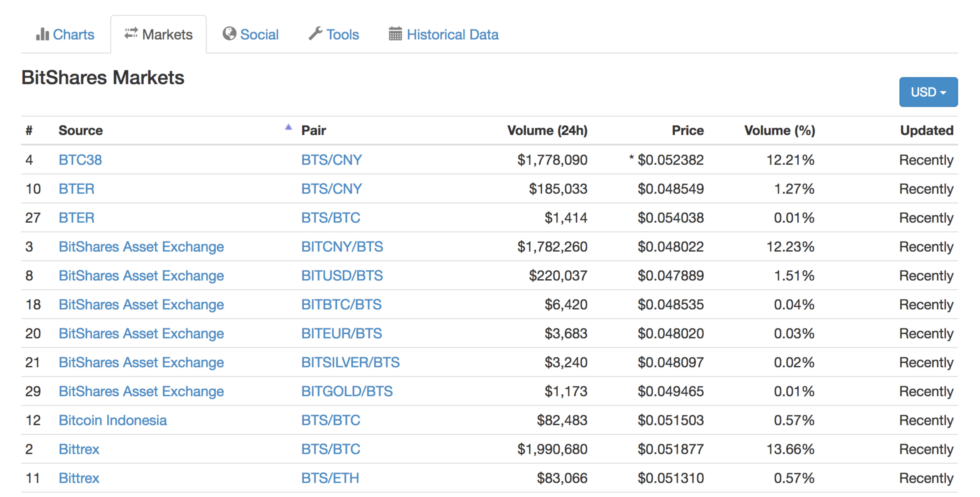
Task: Open Bittrex link in row 2
Action: pyautogui.click(x=79, y=449)
